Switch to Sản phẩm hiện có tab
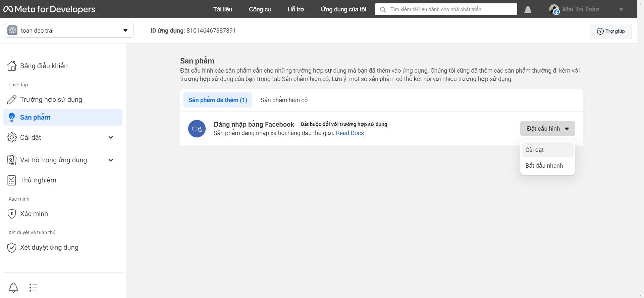The width and height of the screenshot is (644, 298). [x=284, y=100]
